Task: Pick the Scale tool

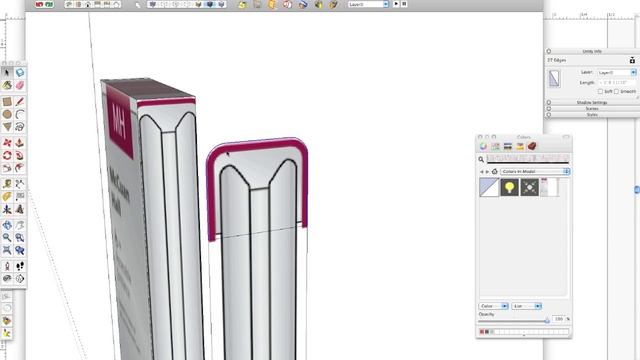Action: pos(7,168)
